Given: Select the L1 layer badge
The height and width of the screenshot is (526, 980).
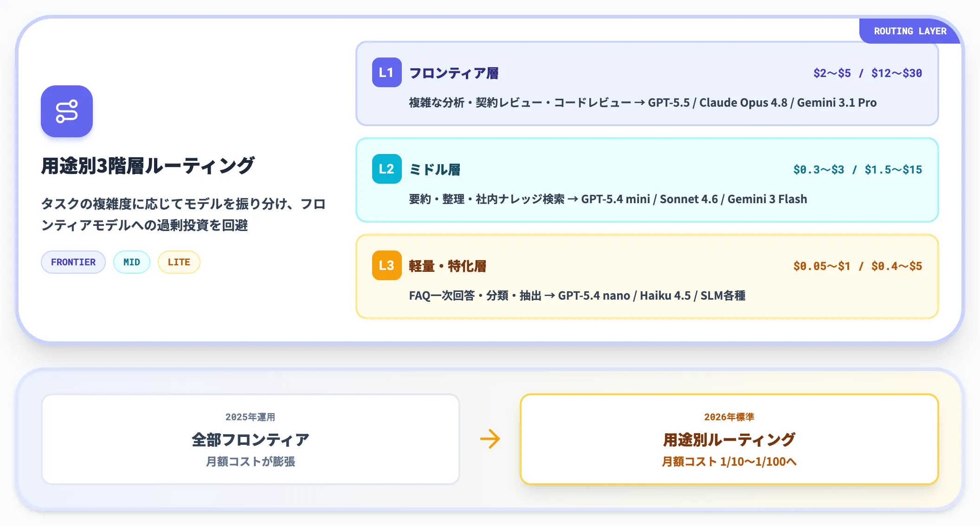Looking at the screenshot, I should click(387, 72).
